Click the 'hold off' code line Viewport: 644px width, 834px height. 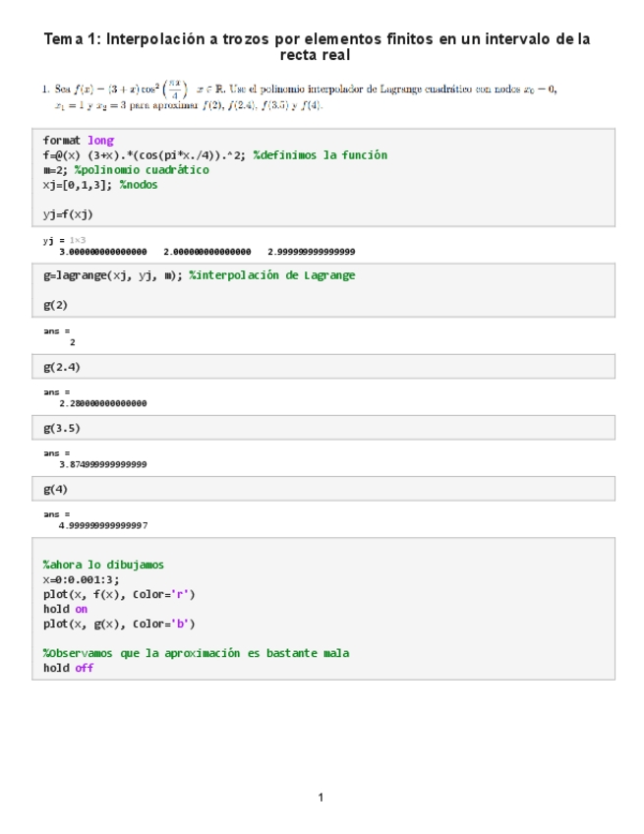68,668
